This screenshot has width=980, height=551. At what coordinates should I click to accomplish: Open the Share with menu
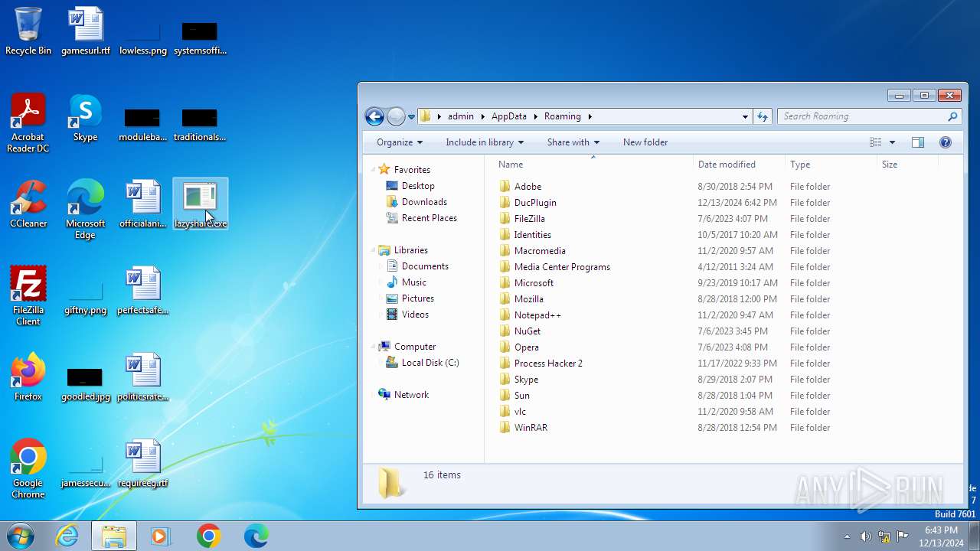[x=573, y=142]
